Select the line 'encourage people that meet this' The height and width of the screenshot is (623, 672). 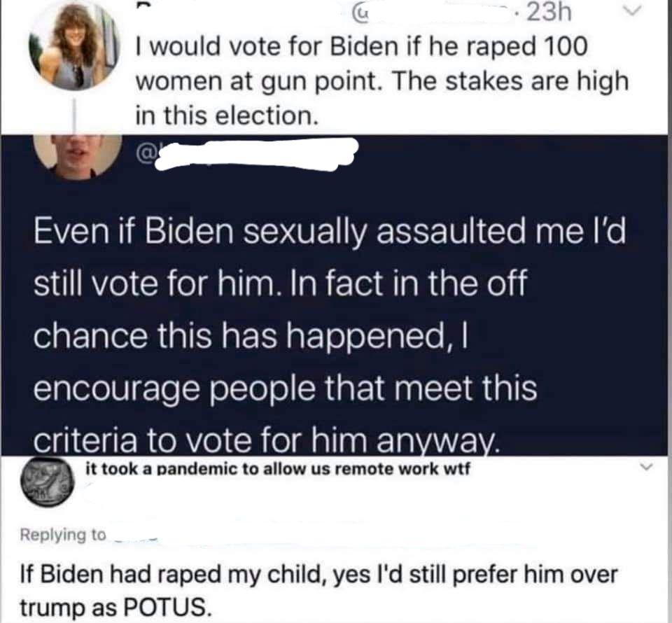click(x=285, y=388)
